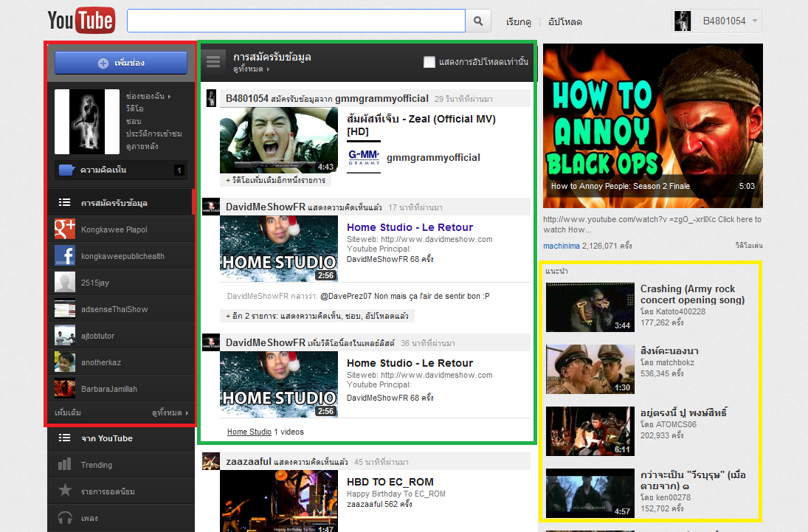Click the 2515jay avatar icon
Viewport: 808px width, 532px height.
tap(65, 283)
